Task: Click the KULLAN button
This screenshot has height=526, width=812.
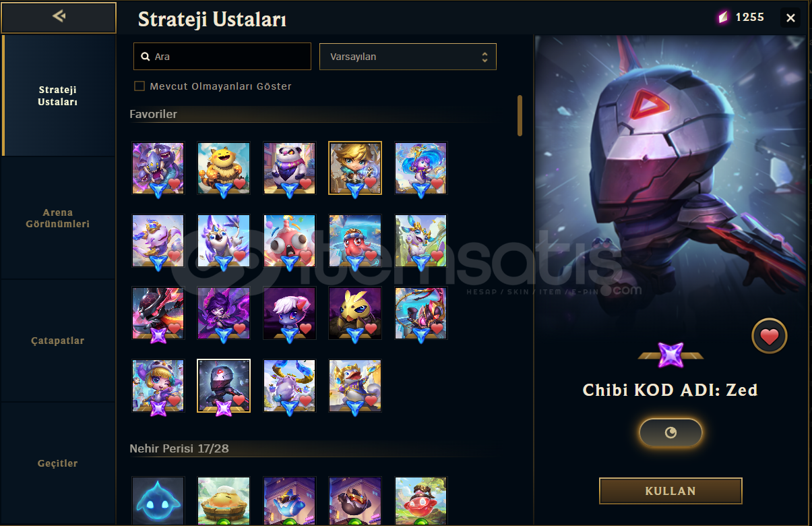Action: [670, 491]
